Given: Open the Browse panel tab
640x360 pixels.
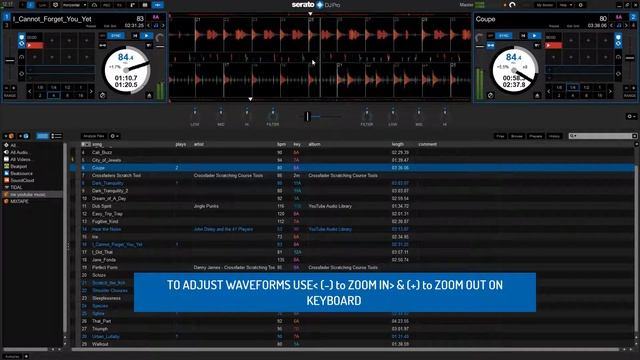Looking at the screenshot, I should pyautogui.click(x=517, y=136).
